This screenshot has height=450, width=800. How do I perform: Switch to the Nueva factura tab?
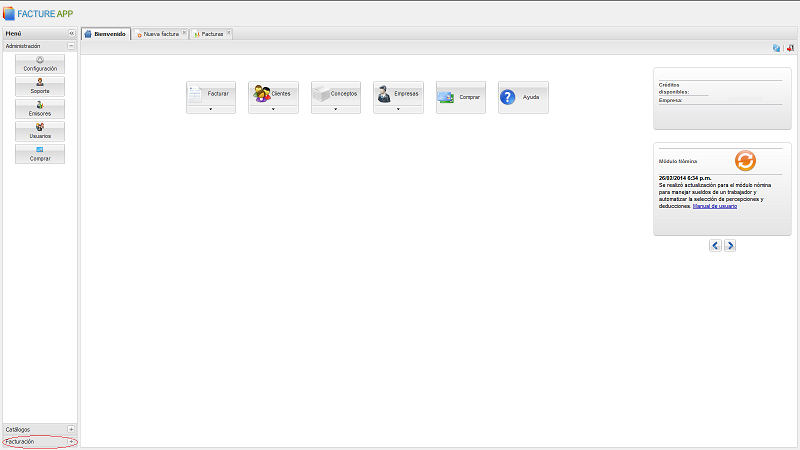[x=160, y=34]
